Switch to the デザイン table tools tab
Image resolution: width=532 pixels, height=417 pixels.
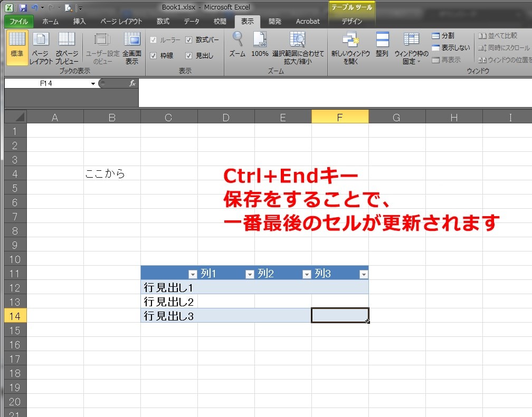[351, 22]
